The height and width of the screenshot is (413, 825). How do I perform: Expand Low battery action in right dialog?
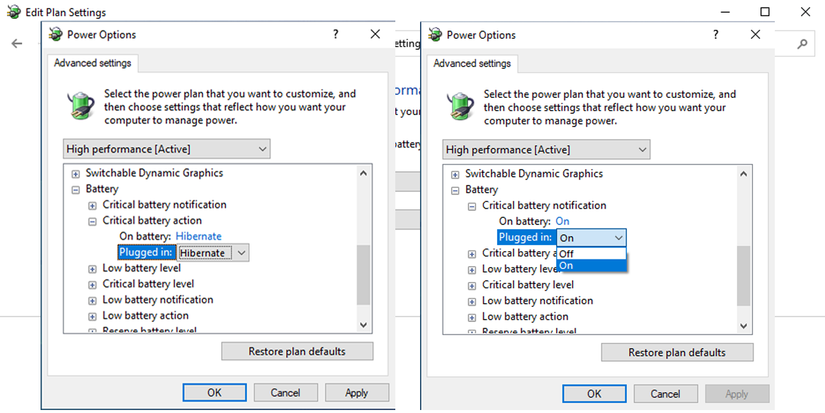point(472,317)
